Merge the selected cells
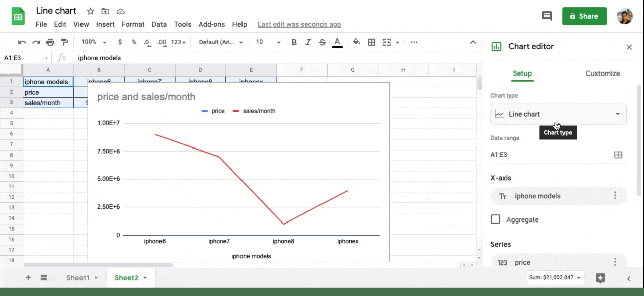The width and height of the screenshot is (644, 296). pos(387,42)
